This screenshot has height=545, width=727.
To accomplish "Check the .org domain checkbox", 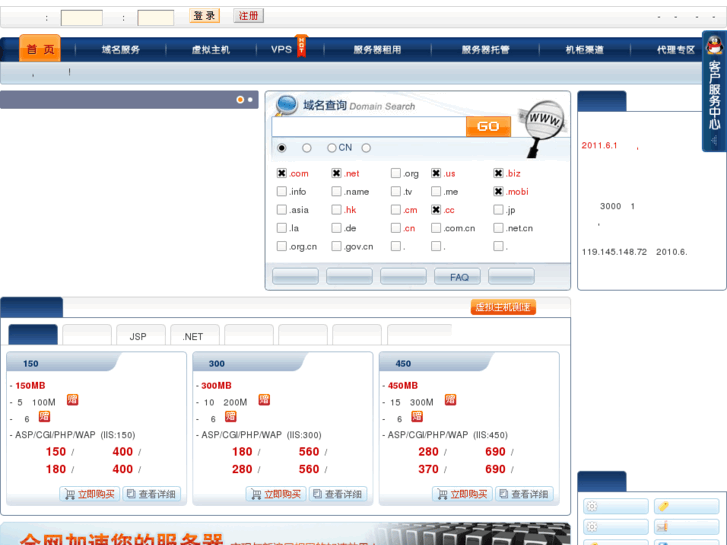I will 395,173.
